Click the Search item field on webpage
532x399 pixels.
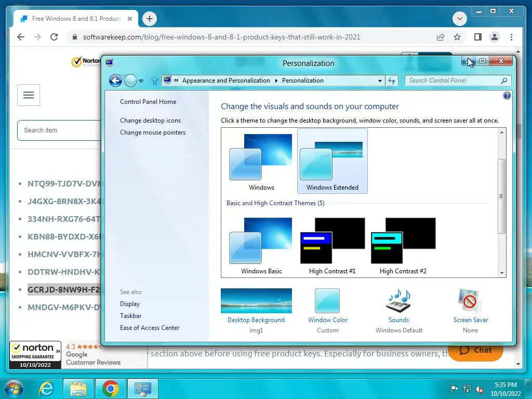(59, 130)
